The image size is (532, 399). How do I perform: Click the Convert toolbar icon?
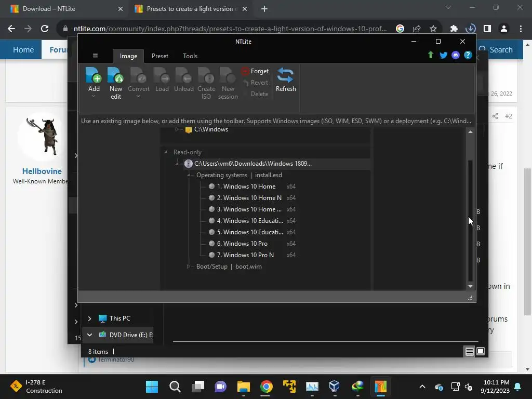coord(138,75)
